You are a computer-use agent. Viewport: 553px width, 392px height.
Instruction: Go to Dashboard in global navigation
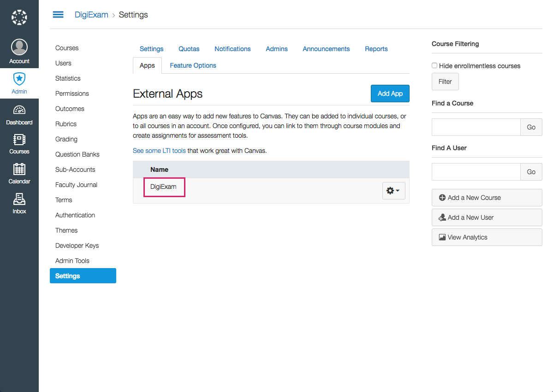[x=19, y=115]
